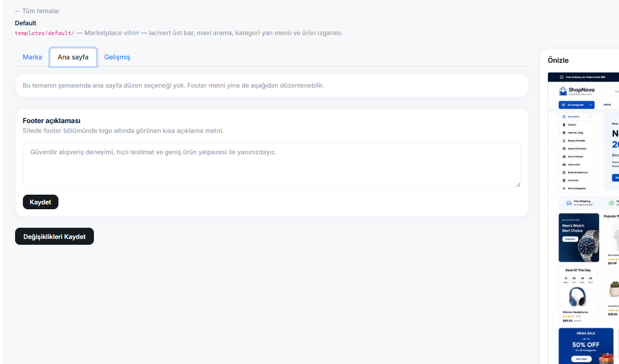Click the Wireless Headphones deal image

[578, 297]
